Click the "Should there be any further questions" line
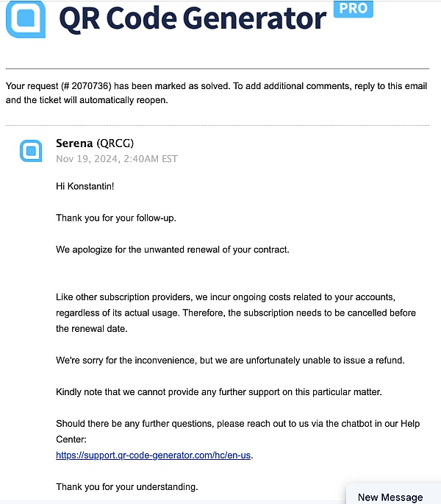Viewport: 441px width, 504px height. (237, 424)
